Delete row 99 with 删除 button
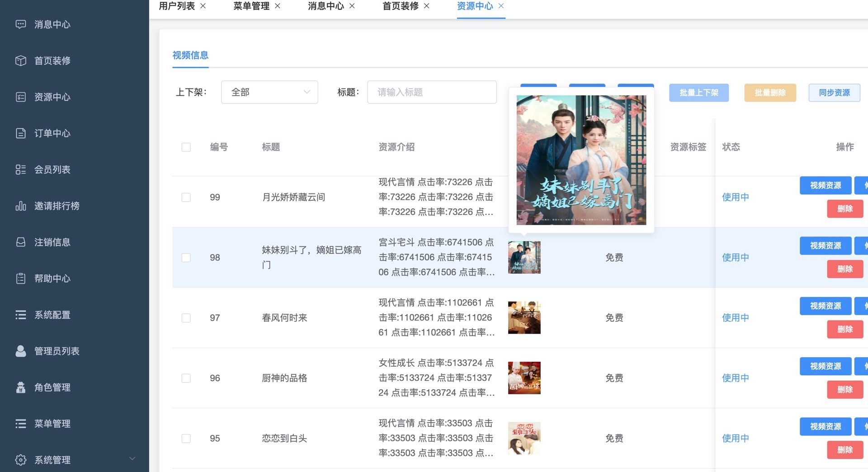 point(845,209)
